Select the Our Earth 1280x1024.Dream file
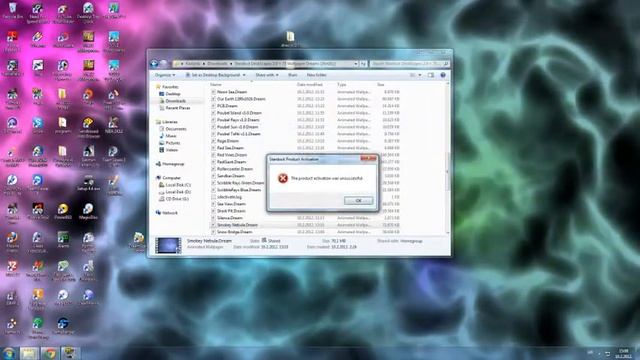The height and width of the screenshot is (360, 640). point(241,99)
